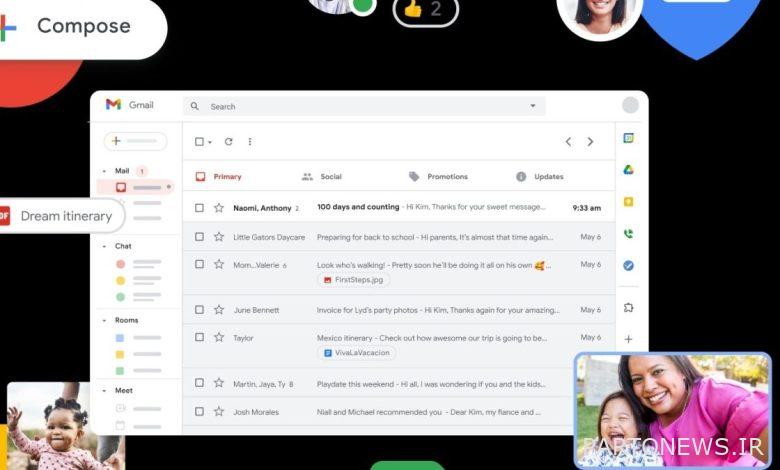Screen dimensions: 780x470
Task: Switch to the Social tab
Action: (x=322, y=177)
